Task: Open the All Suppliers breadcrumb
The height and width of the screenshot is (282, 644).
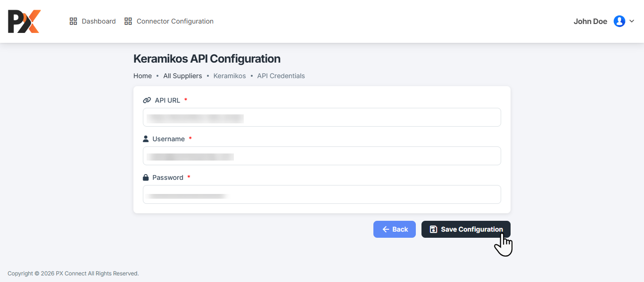Action: (182, 76)
